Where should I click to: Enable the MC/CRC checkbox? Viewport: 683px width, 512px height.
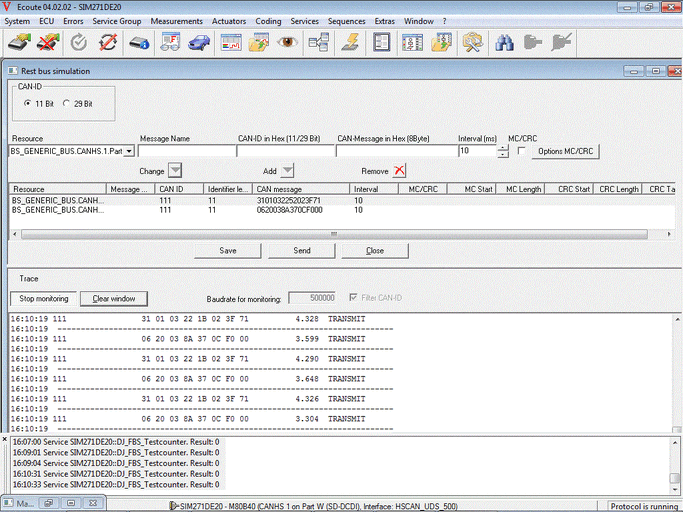(521, 151)
